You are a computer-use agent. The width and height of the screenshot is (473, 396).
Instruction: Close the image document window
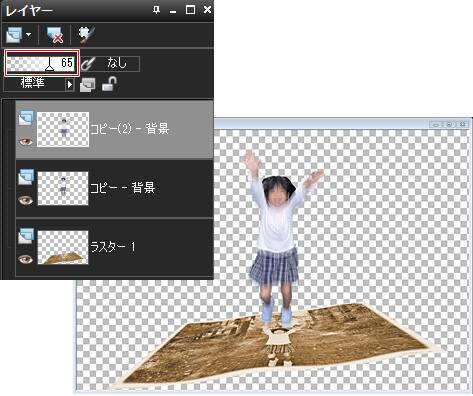coord(463,124)
